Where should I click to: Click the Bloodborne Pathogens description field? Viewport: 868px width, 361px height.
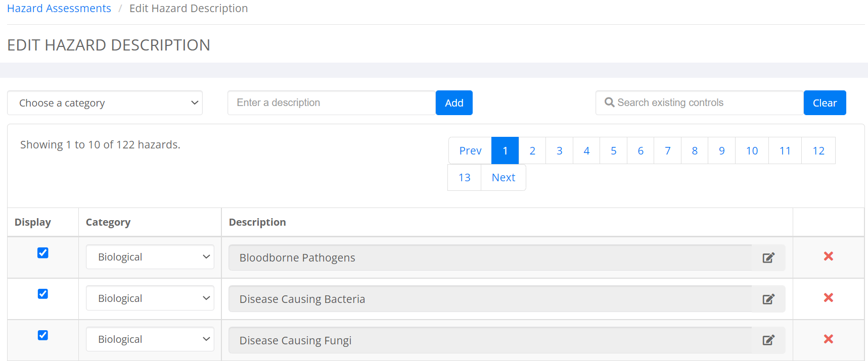click(x=490, y=258)
